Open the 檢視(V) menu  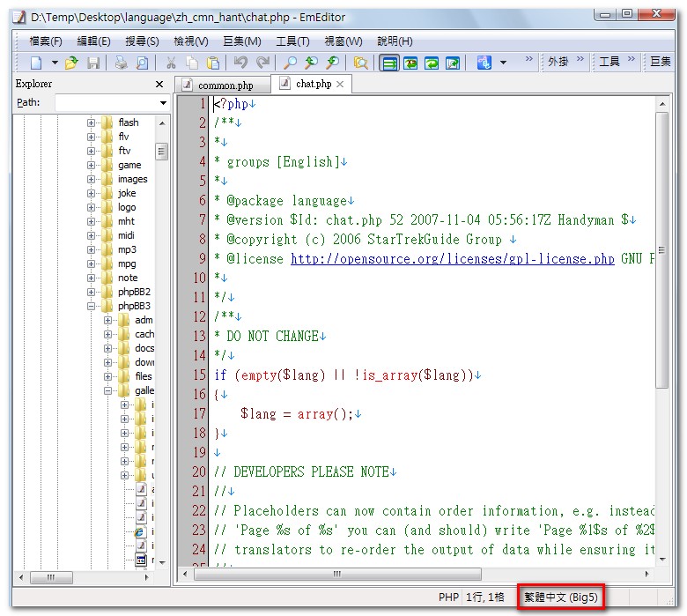tap(191, 41)
